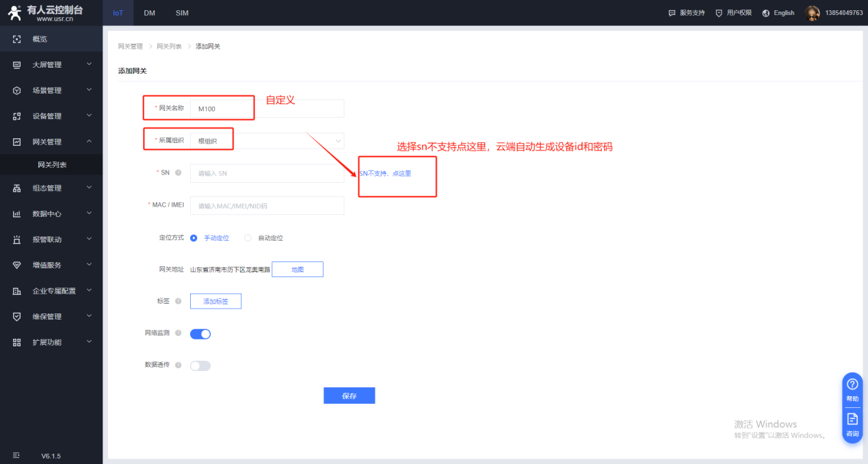Go to 网关管理 breadcrumb link

pyautogui.click(x=130, y=46)
